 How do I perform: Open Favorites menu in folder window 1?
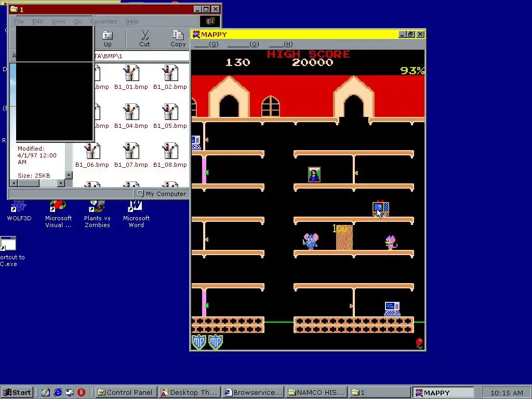(x=103, y=21)
